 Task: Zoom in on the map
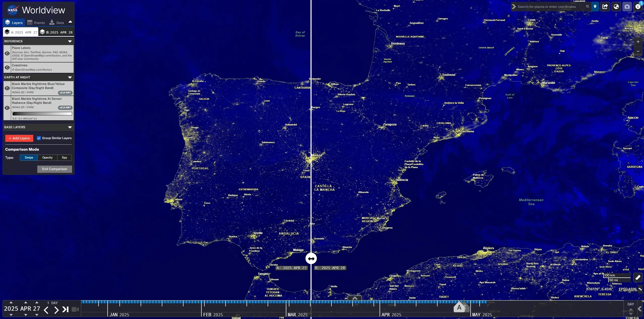(x=638, y=42)
